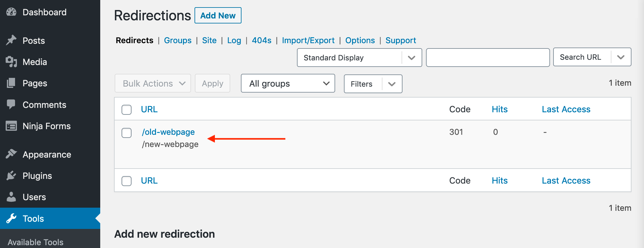The width and height of the screenshot is (644, 248).
Task: Open the Appearance menu label
Action: pyautogui.click(x=47, y=154)
